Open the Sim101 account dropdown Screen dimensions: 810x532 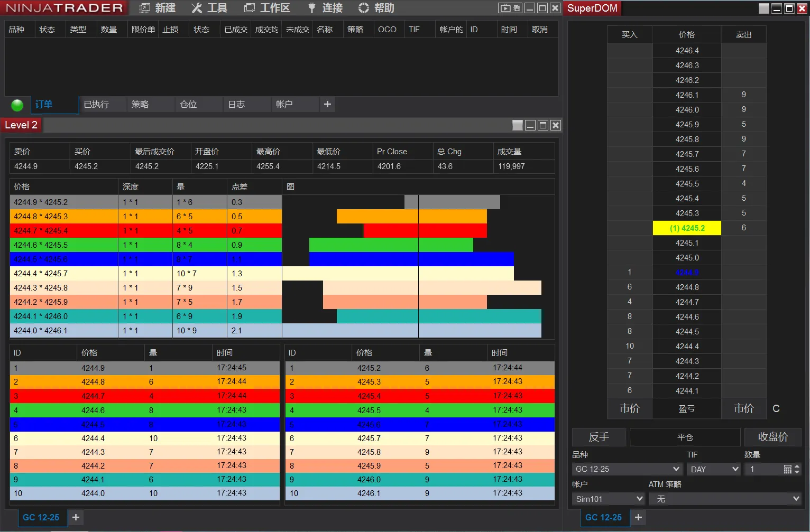point(609,499)
